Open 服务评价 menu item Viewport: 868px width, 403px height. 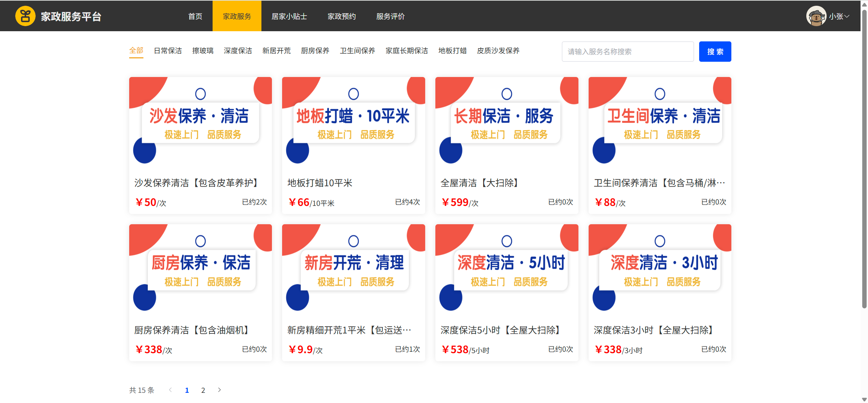390,16
